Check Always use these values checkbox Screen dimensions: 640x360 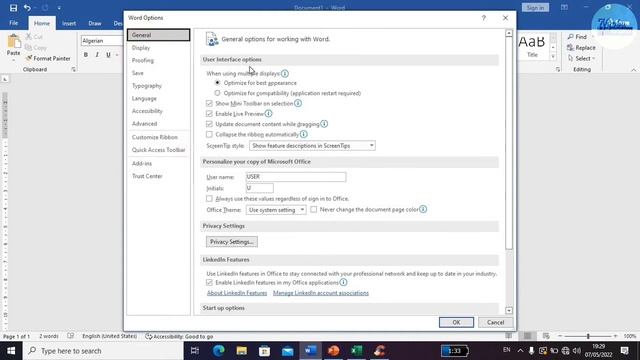pos(209,198)
